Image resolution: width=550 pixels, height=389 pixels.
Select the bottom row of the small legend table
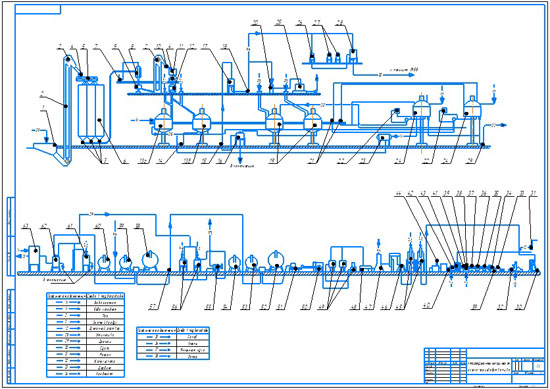click(x=173, y=356)
